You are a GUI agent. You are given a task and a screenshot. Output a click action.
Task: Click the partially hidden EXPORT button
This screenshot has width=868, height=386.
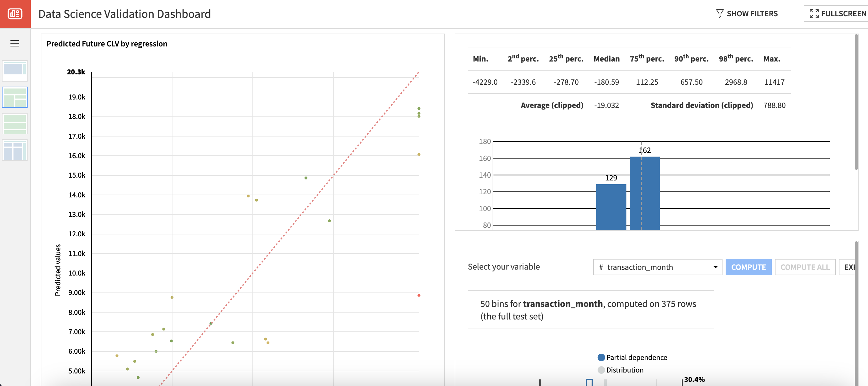847,267
